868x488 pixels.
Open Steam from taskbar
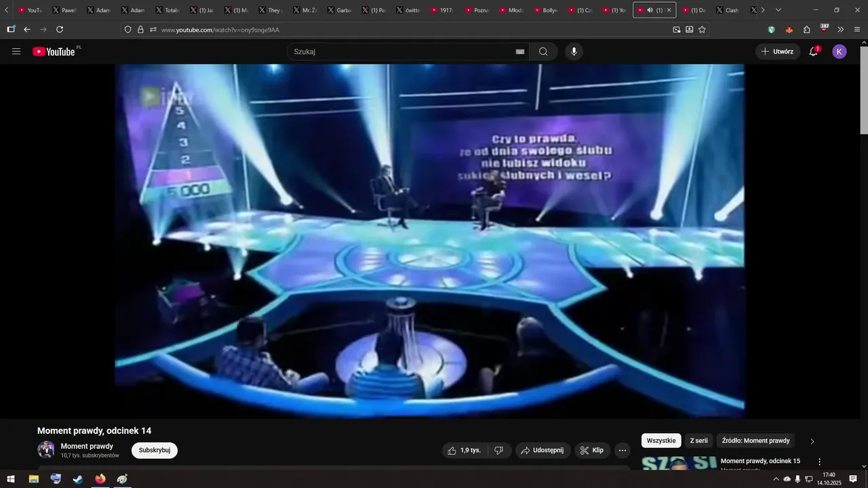[x=78, y=479]
